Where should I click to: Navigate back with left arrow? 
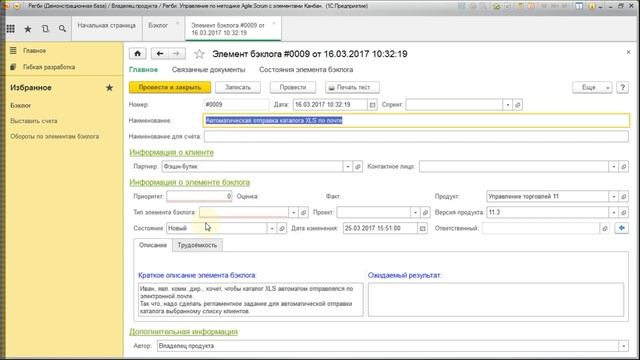160,53
